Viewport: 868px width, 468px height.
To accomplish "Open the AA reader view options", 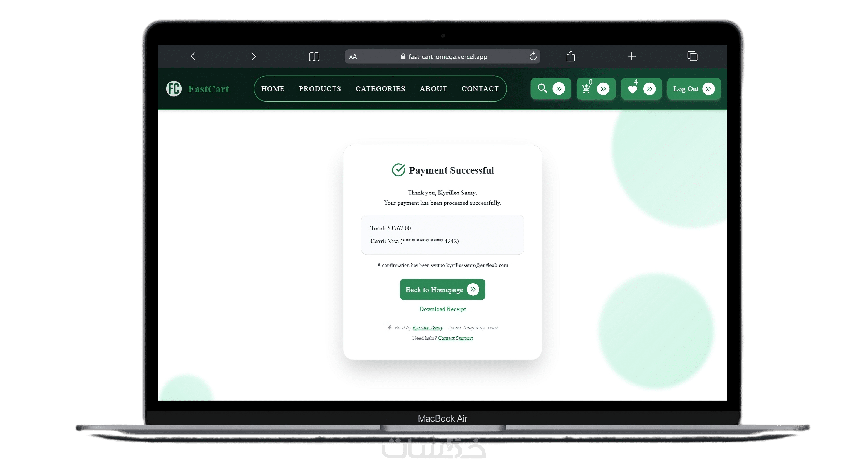I will (x=353, y=57).
